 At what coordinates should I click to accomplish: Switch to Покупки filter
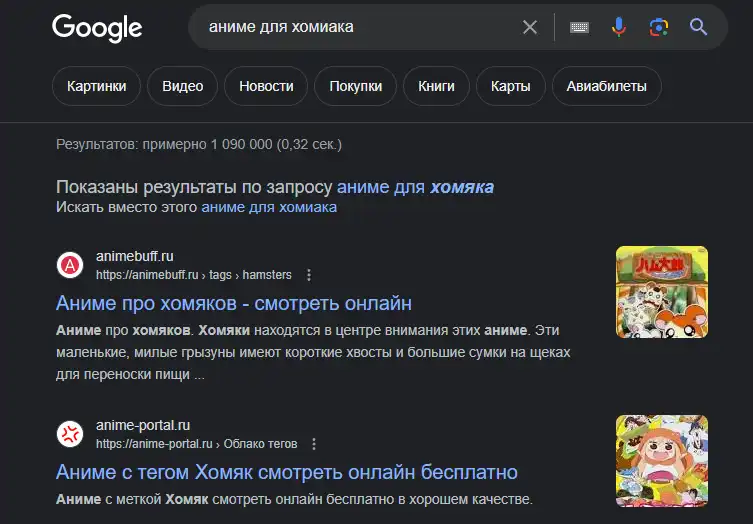pyautogui.click(x=355, y=86)
